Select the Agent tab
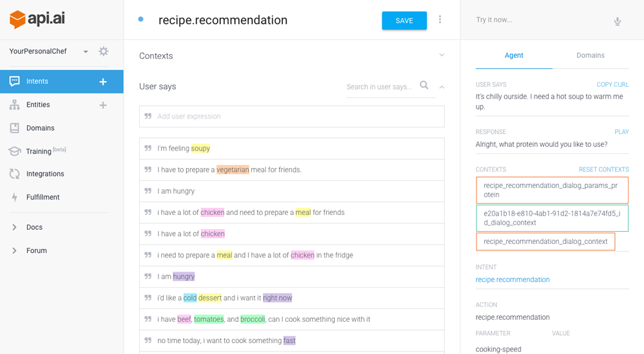Image resolution: width=644 pixels, height=354 pixels. 514,55
